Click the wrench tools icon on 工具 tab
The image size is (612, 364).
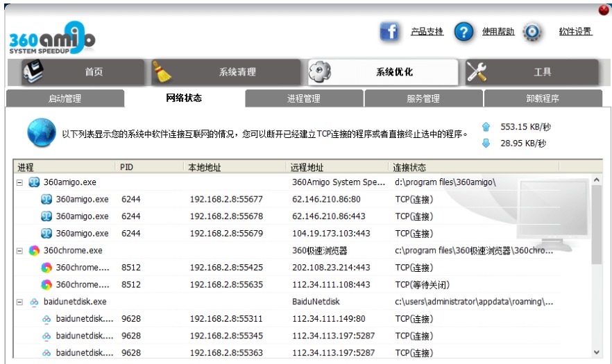tap(477, 72)
